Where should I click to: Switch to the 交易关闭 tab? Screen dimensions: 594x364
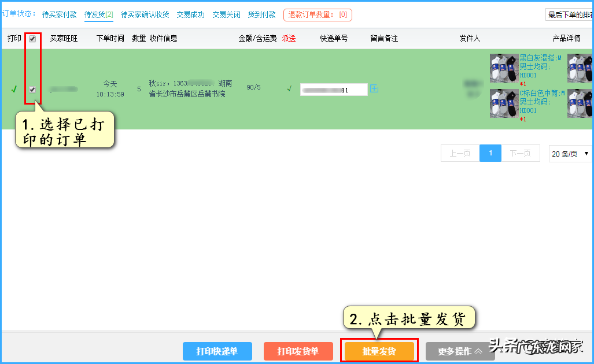click(226, 14)
